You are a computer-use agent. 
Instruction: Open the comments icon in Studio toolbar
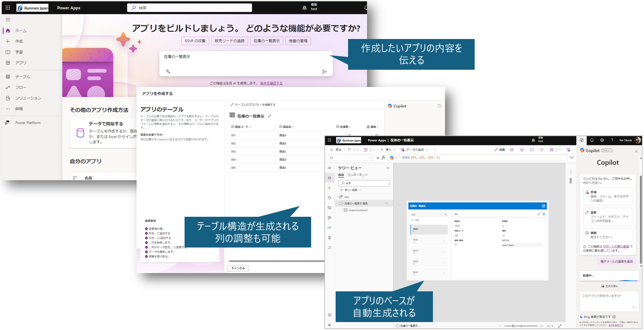coord(532,150)
